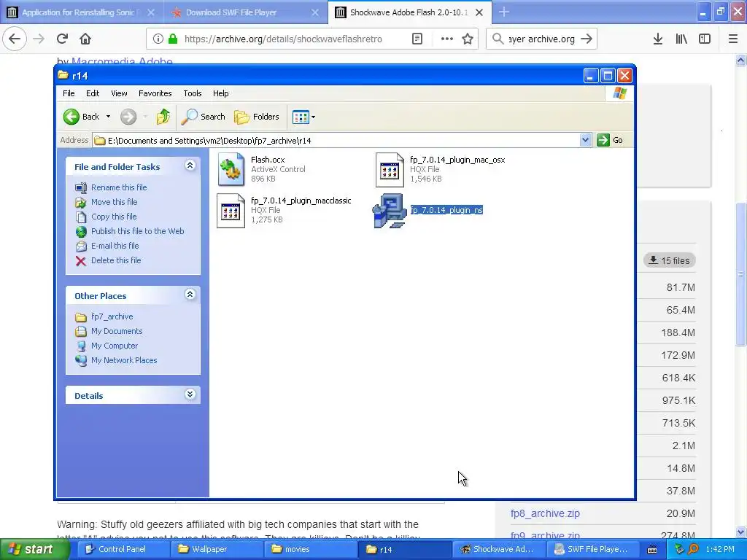Viewport: 747px width, 560px height.
Task: Bookmark this page with star icon
Action: 468,39
